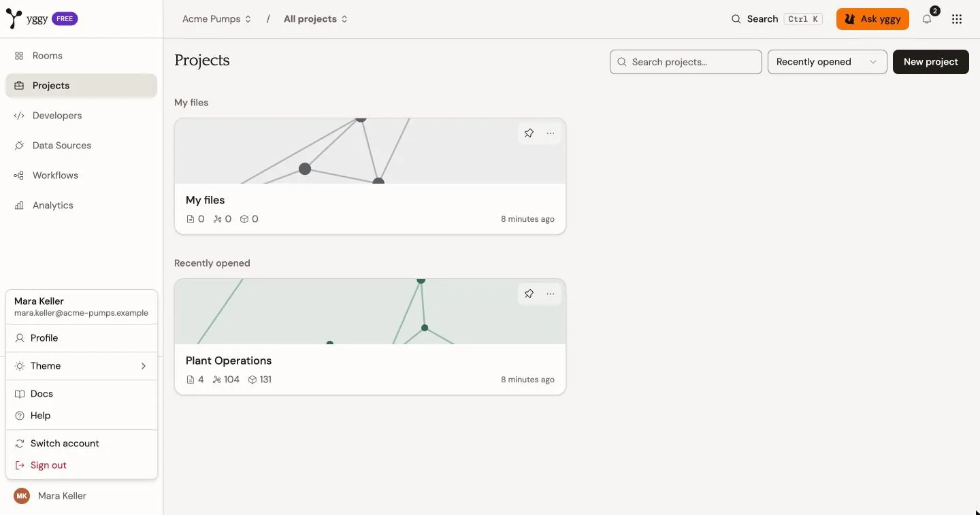Click the FREE plan badge

coord(65,19)
